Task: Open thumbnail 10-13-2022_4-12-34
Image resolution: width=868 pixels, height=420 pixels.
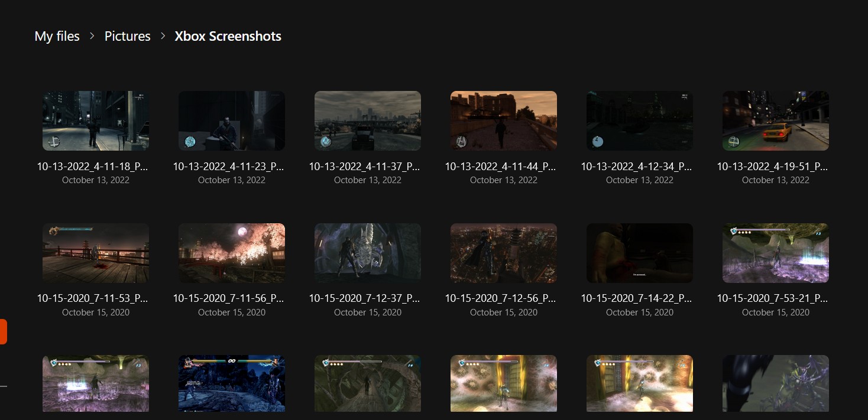Action: click(640, 121)
